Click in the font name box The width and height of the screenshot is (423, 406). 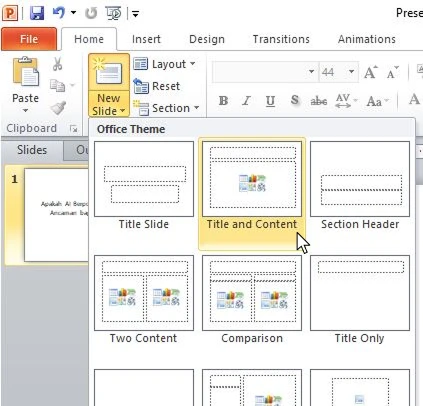pyautogui.click(x=259, y=72)
